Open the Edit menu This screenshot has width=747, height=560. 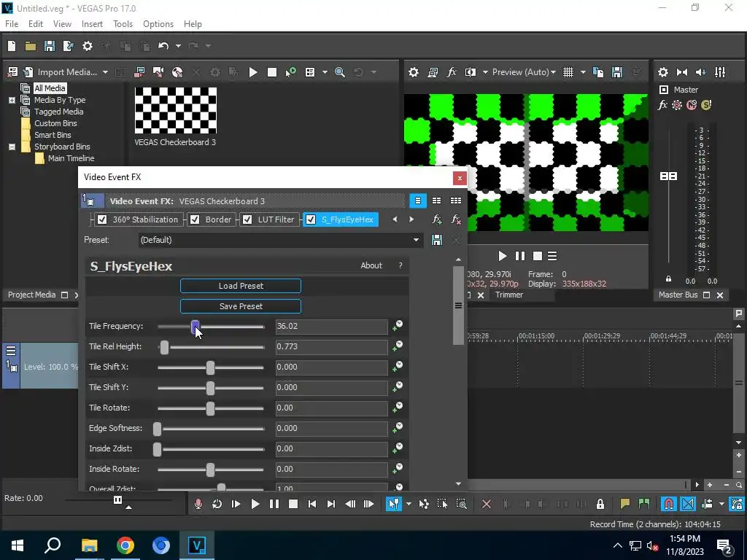click(x=36, y=24)
